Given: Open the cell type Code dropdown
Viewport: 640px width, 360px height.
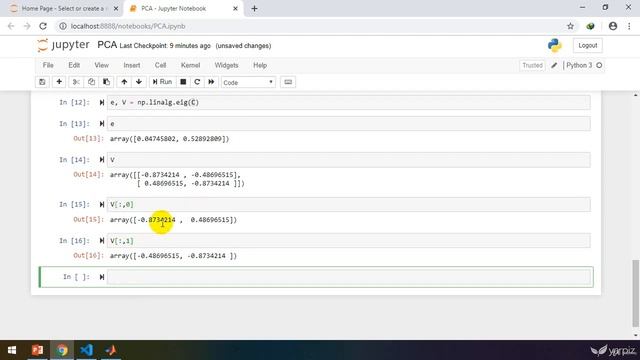Looking at the screenshot, I should point(248,82).
